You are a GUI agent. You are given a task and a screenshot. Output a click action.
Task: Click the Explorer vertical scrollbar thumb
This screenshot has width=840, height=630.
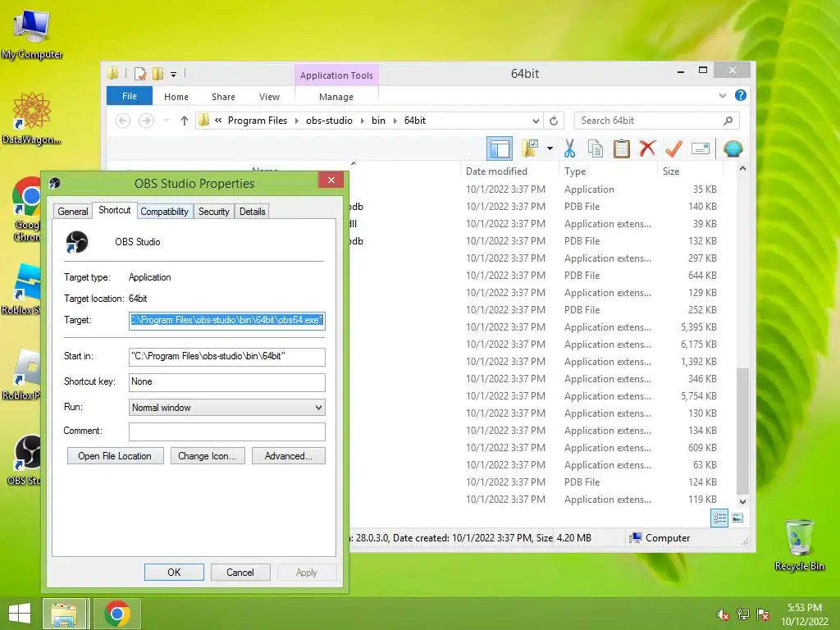[742, 431]
